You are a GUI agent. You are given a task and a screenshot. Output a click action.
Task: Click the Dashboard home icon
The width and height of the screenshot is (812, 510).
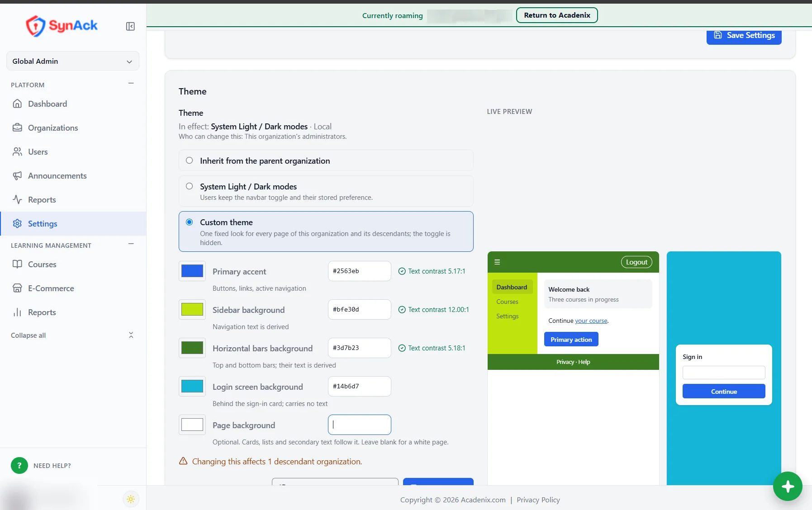click(x=17, y=104)
